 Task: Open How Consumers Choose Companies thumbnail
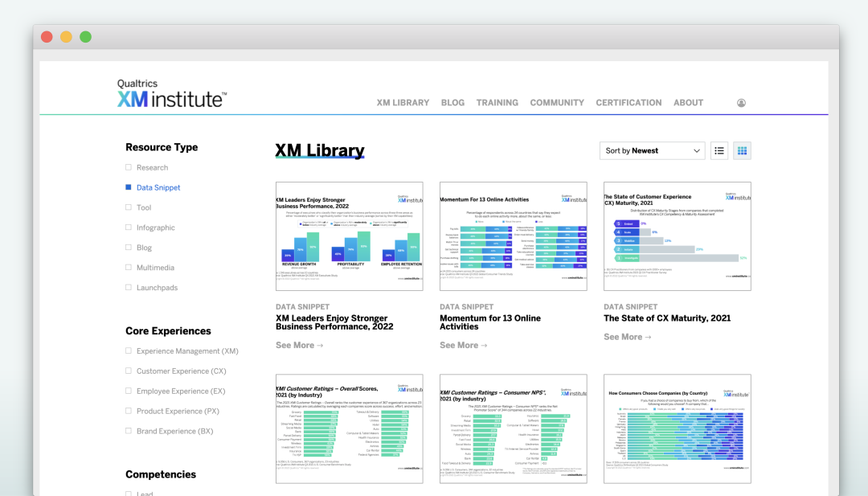click(x=677, y=428)
